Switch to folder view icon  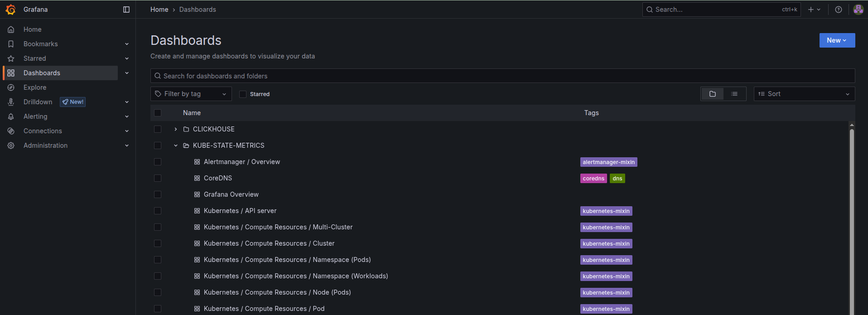click(x=713, y=94)
